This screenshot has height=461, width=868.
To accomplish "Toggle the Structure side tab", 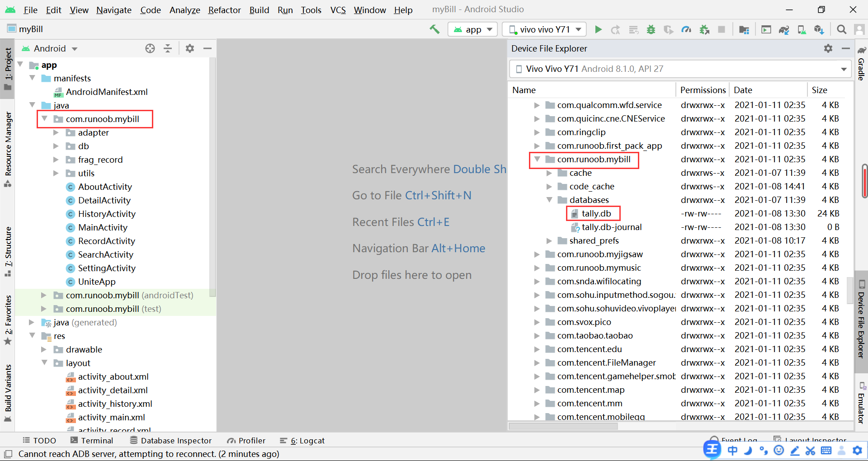I will point(8,252).
